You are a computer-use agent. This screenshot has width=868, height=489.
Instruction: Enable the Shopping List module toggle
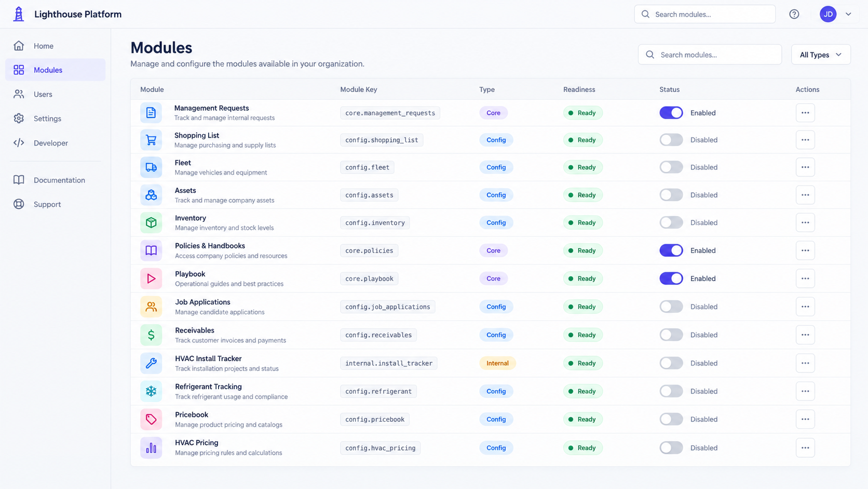[671, 140]
